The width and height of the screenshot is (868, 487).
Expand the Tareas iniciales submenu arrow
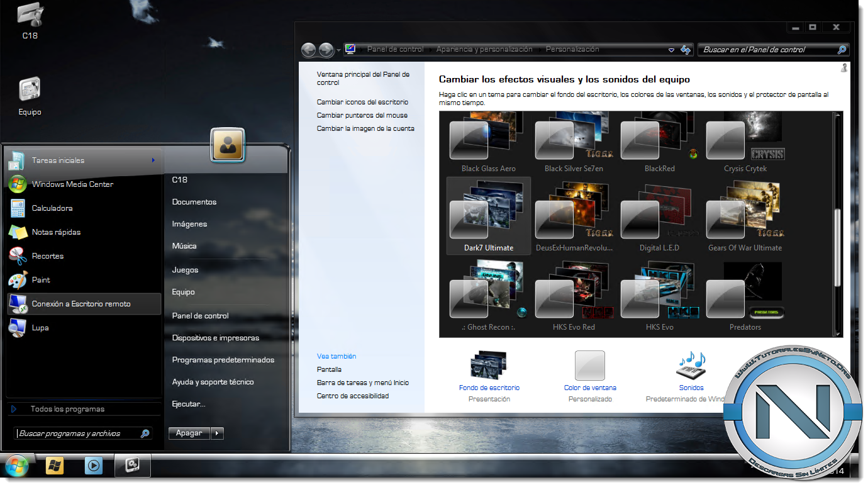[x=153, y=160]
